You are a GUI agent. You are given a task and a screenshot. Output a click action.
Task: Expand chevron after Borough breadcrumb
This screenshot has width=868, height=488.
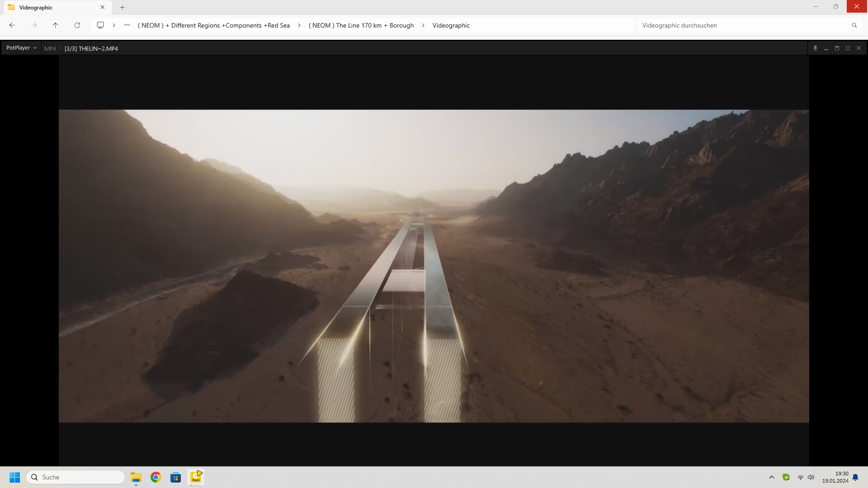click(x=423, y=25)
